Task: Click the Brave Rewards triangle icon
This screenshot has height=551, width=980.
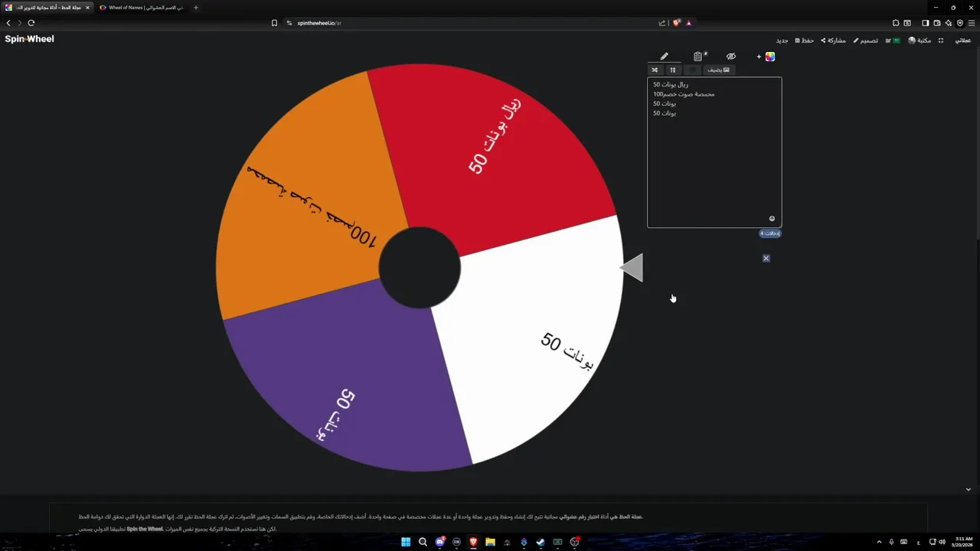Action: 688,23
